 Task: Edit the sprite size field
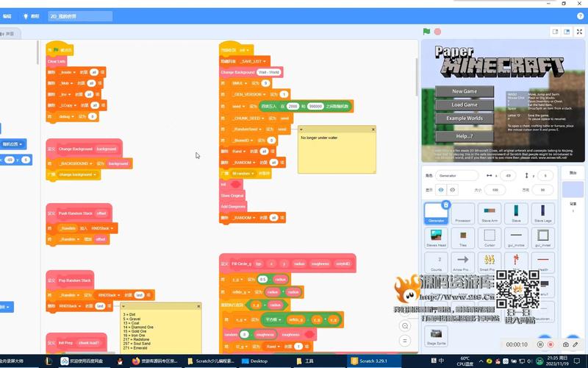pyautogui.click(x=495, y=190)
